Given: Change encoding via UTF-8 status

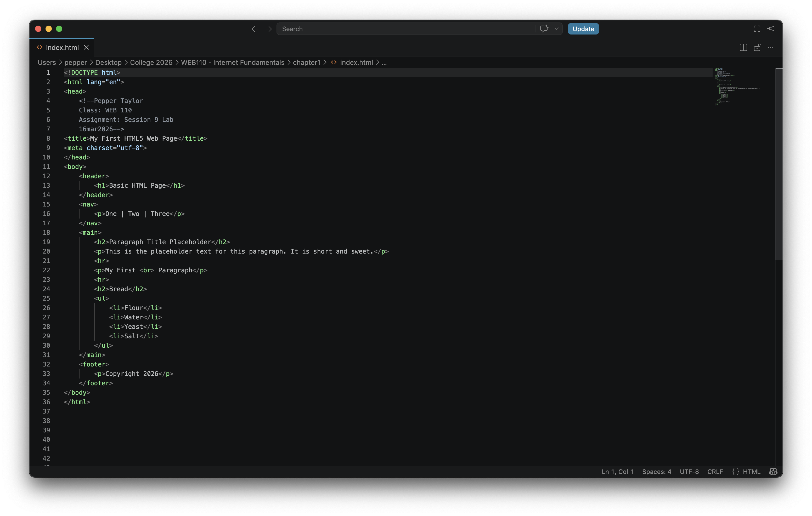Looking at the screenshot, I should (689, 472).
